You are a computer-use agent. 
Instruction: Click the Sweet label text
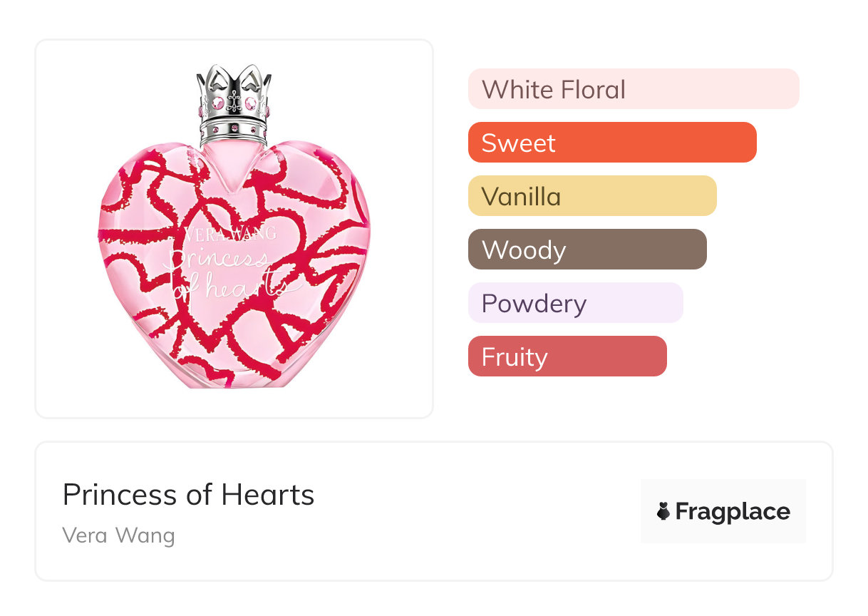tap(518, 143)
